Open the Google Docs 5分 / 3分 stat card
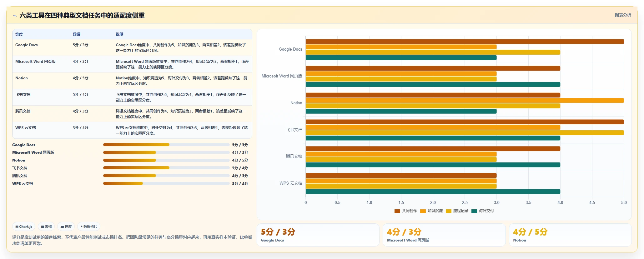This screenshot has width=644, height=259. (318, 235)
